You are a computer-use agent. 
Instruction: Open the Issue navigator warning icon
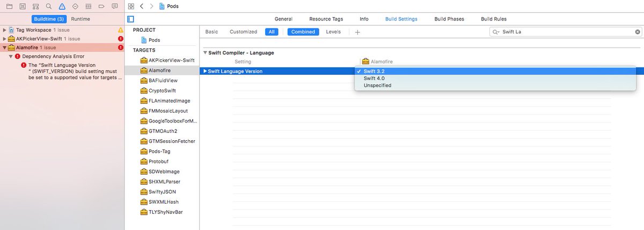pos(62,6)
